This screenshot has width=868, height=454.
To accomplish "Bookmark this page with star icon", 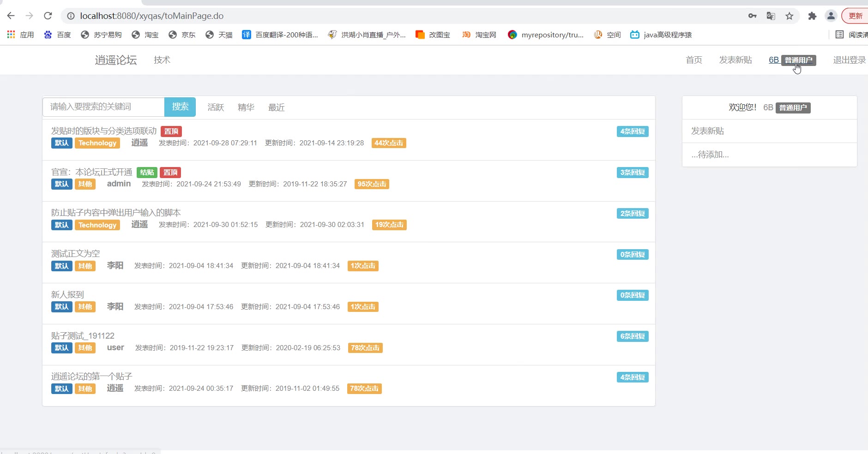I will (790, 16).
